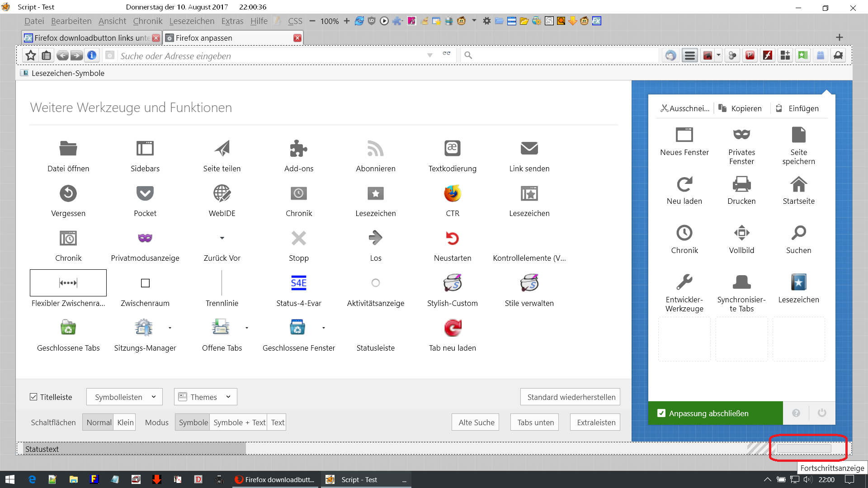Toggle the Anpassung abschließen checkbox

point(661,413)
